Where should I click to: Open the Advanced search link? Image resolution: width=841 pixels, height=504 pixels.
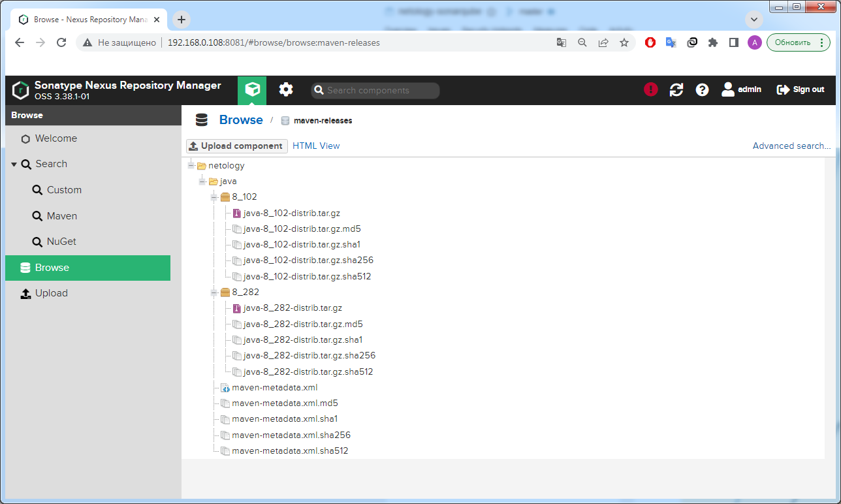pyautogui.click(x=791, y=146)
